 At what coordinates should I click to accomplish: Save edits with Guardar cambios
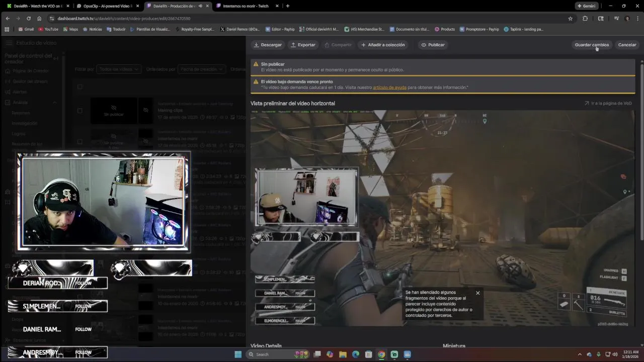592,45
